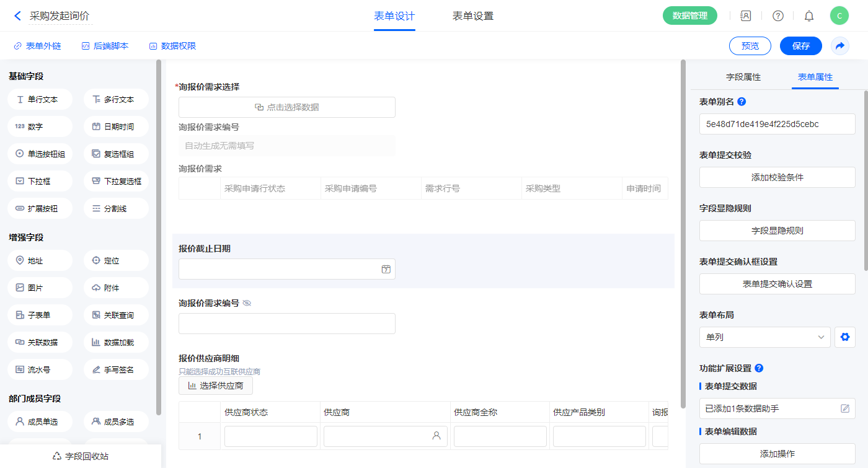Screen dimensions: 868x468
Task: Click the person icon in 供应商 cell
Action: (436, 436)
